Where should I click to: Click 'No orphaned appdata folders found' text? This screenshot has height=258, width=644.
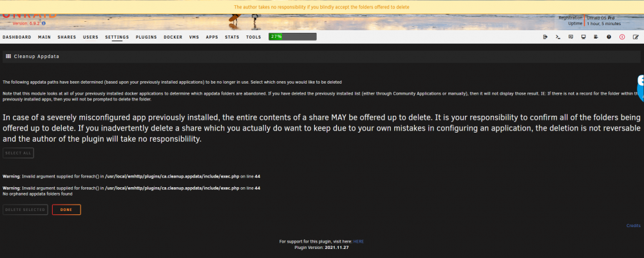click(37, 194)
